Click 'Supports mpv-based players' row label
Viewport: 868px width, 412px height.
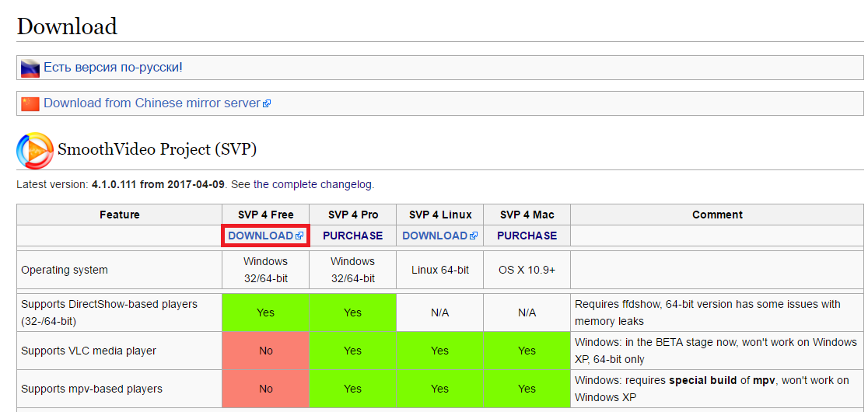click(91, 389)
